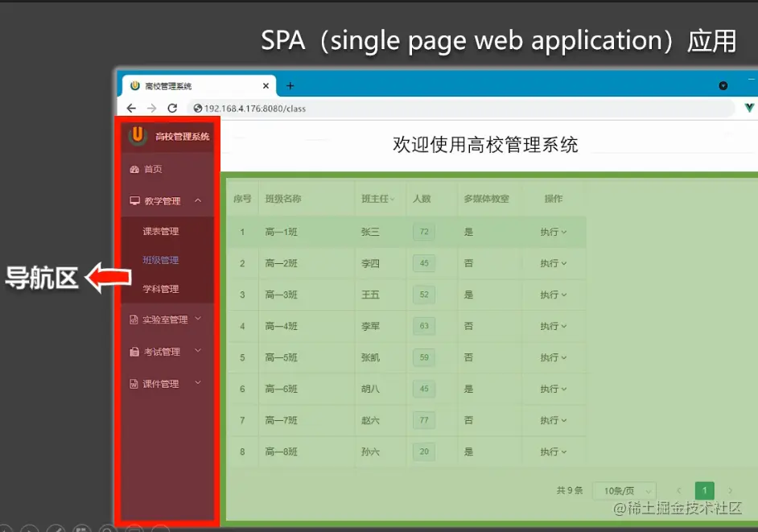Open the 10条/页 page size selector
Screen dimensions: 758x532
[624, 491]
